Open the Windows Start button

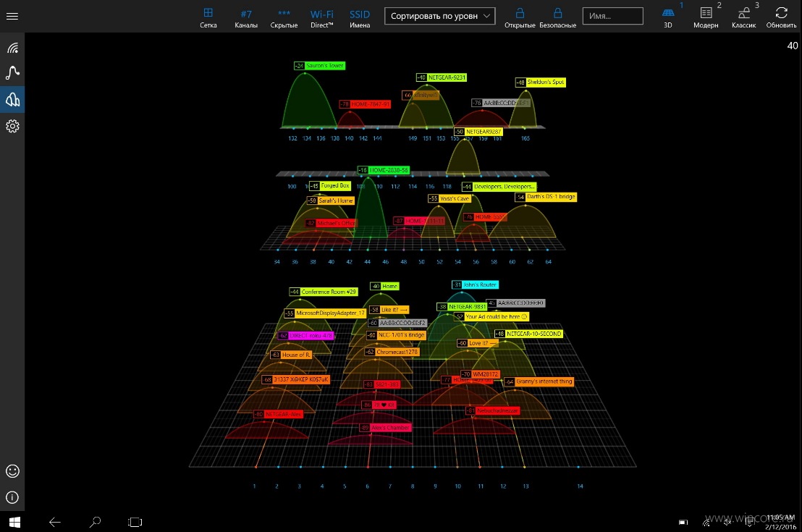[x=14, y=522]
